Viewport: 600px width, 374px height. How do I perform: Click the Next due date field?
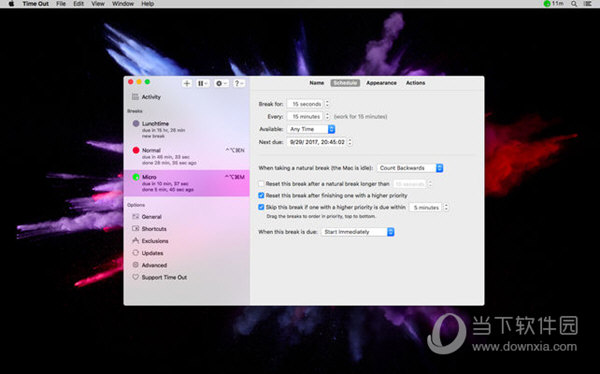point(317,142)
